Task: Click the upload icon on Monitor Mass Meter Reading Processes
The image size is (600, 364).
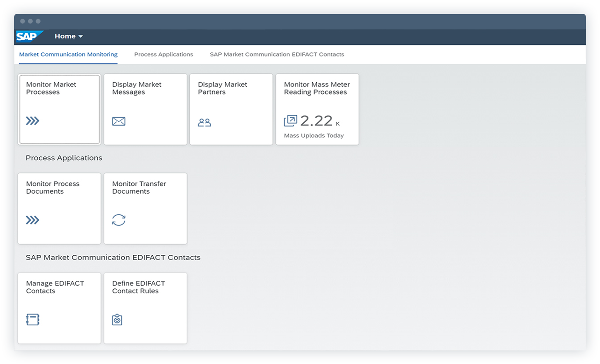Action: 290,120
